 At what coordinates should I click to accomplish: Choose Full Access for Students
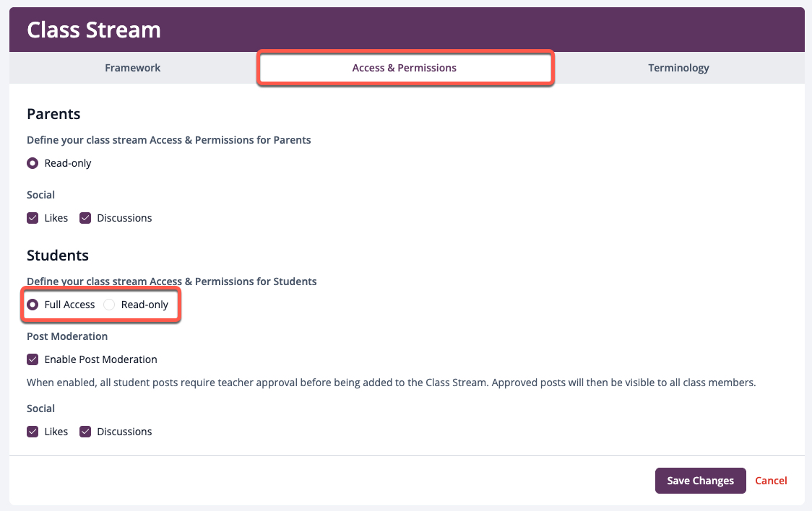click(x=33, y=305)
